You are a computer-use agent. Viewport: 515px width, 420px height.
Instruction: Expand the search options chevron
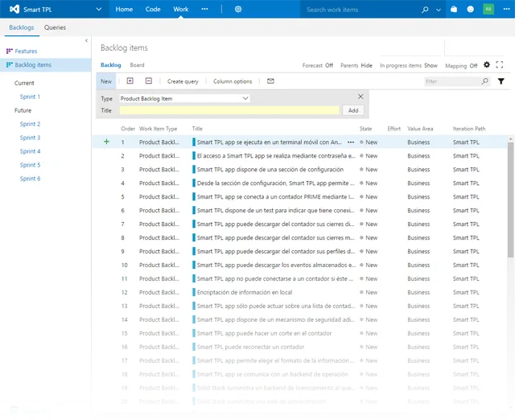[x=439, y=10]
